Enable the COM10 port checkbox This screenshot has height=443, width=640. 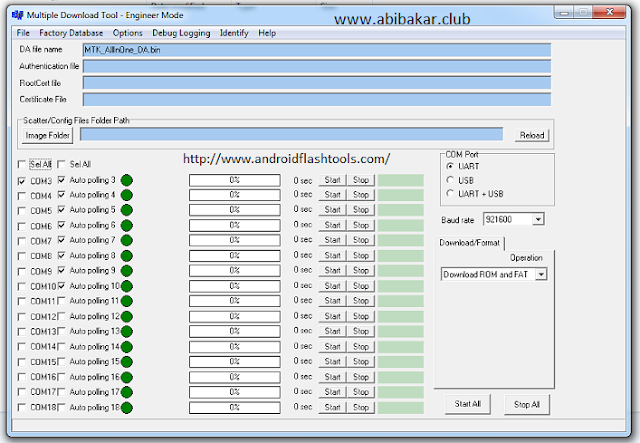coord(22,287)
